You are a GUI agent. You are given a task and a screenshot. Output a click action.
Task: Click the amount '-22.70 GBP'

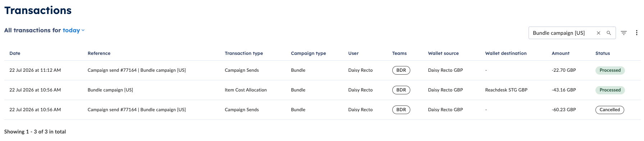click(x=563, y=70)
